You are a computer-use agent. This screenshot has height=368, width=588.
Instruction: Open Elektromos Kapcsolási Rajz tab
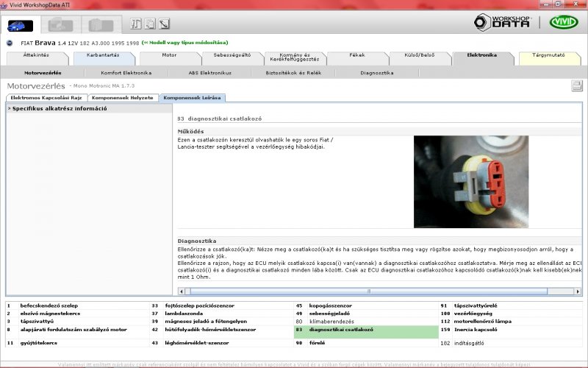[46, 98]
